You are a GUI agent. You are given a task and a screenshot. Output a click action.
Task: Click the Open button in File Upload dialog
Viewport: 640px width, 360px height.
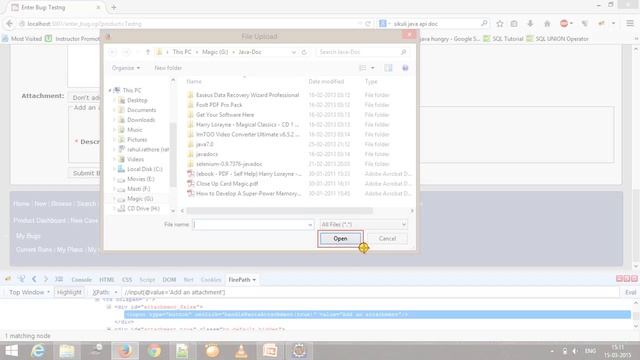[340, 239]
